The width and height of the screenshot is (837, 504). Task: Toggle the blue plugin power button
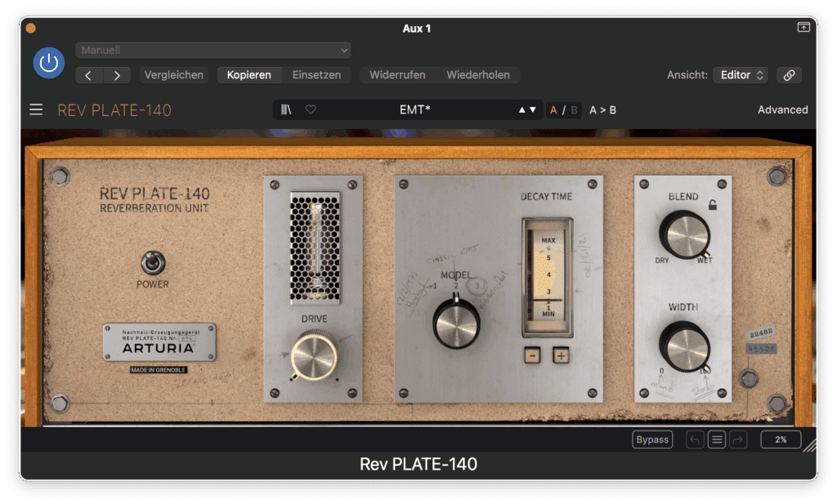click(49, 63)
